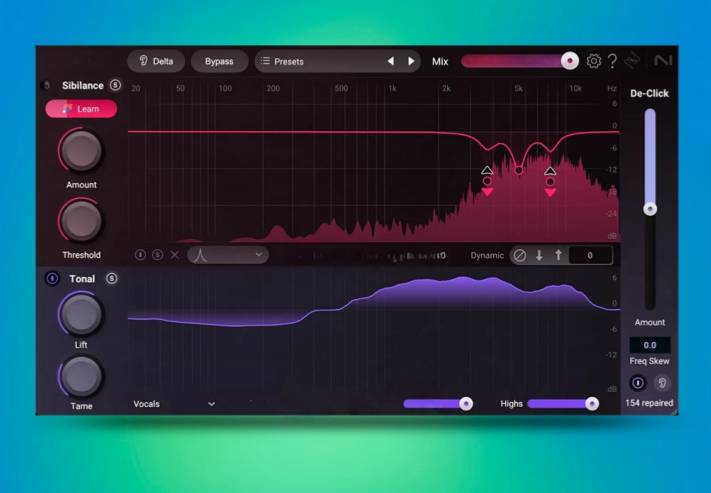Click the Sibilance Threshold knob
Screen dimensions: 711x493
click(81, 221)
